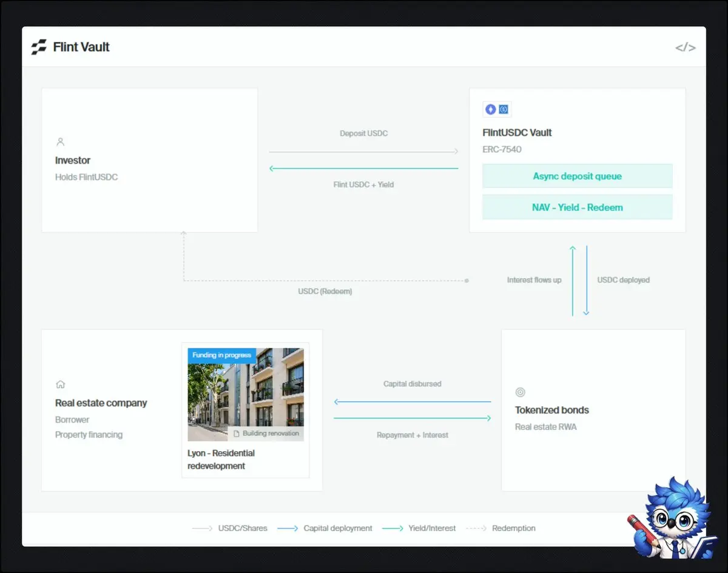728x573 pixels.
Task: Click the Interest flows up label
Action: 534,280
